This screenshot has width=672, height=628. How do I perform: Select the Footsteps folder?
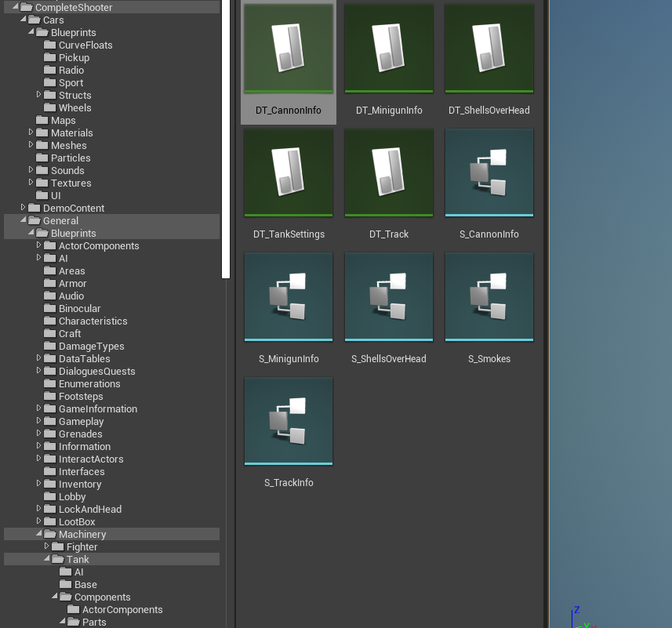[73, 396]
